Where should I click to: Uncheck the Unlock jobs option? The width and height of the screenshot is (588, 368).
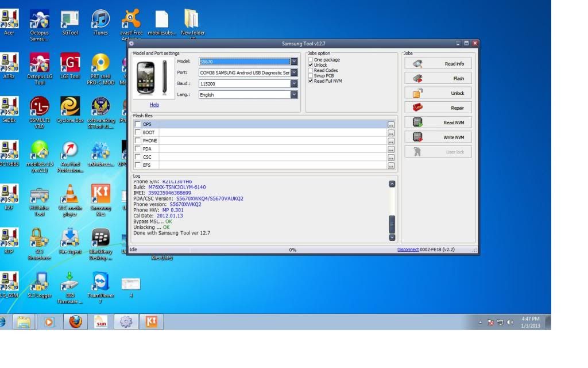[x=311, y=64]
